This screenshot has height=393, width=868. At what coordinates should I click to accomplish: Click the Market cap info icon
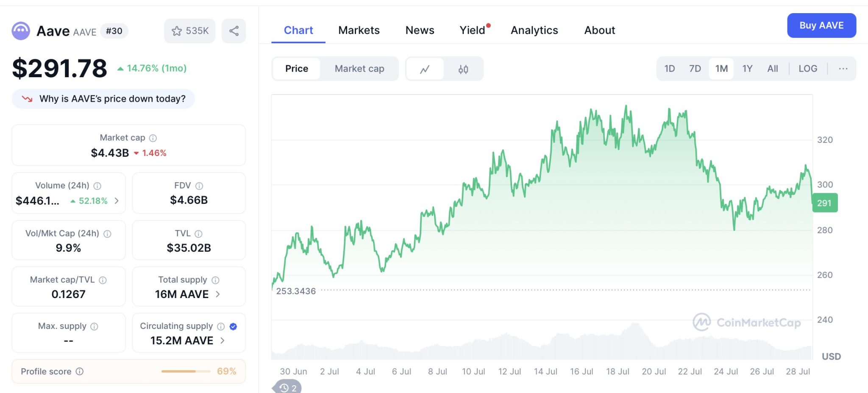point(153,138)
